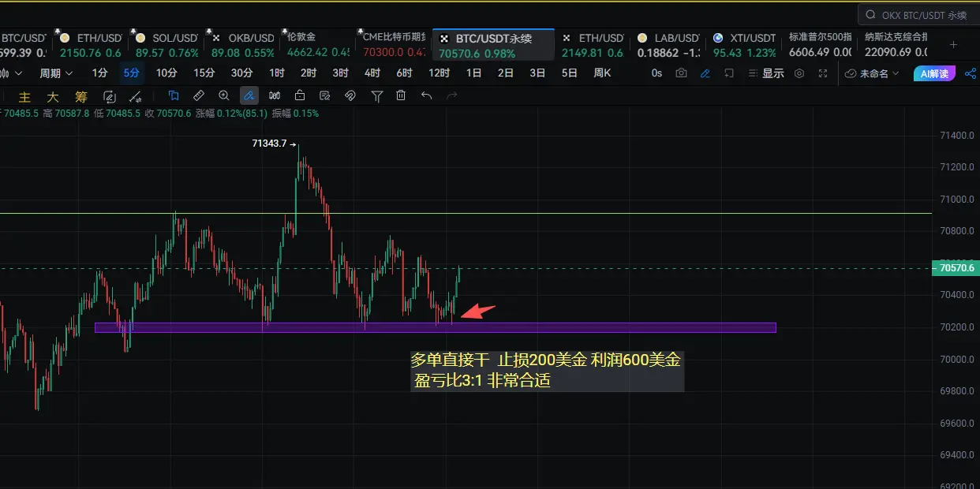
Task: Select the yellow text annotation 多单直接干
Action: tap(546, 371)
